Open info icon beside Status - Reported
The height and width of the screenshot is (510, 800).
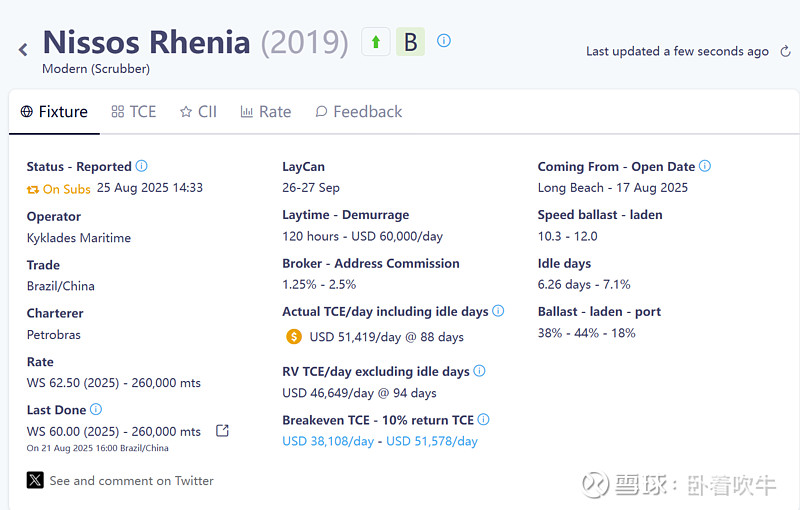[141, 166]
